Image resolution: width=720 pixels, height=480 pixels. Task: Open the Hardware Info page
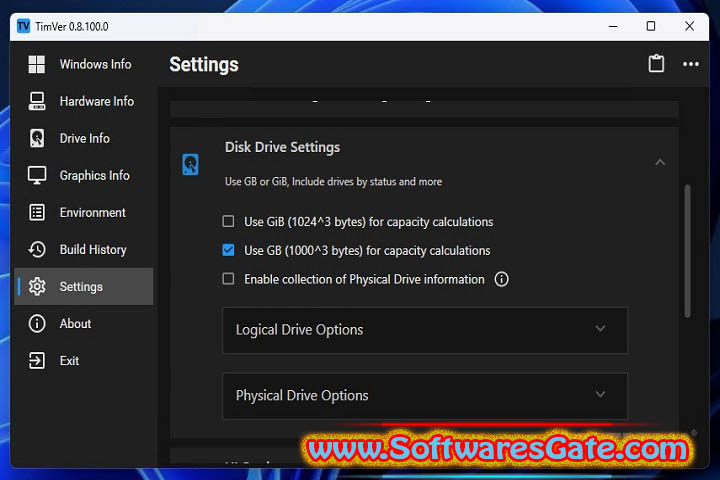click(97, 101)
